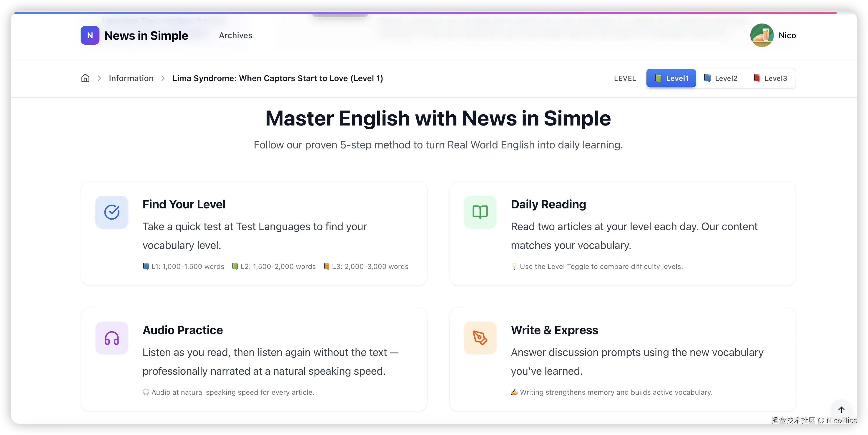Click the purple headphones Audio Practice icon
Image resolution: width=868 pixels, height=435 pixels.
[112, 338]
